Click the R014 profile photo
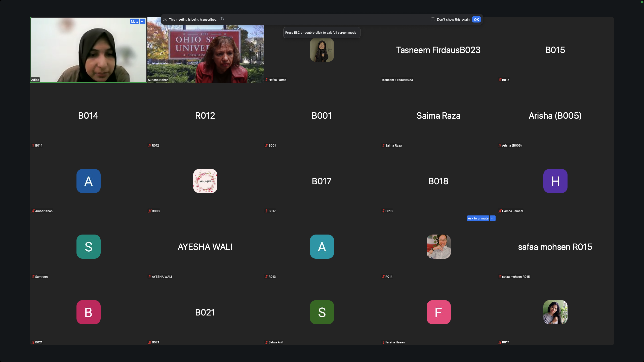644x362 pixels. pos(438,247)
